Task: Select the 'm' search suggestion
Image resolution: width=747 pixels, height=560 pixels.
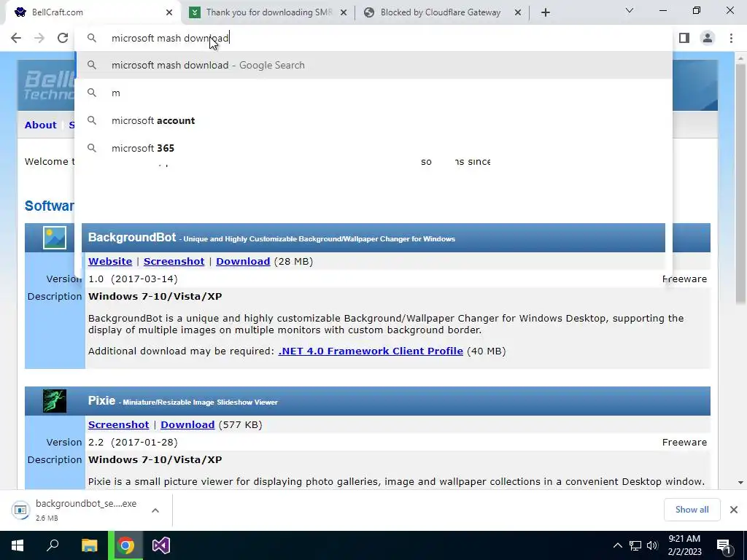Action: coord(373,93)
